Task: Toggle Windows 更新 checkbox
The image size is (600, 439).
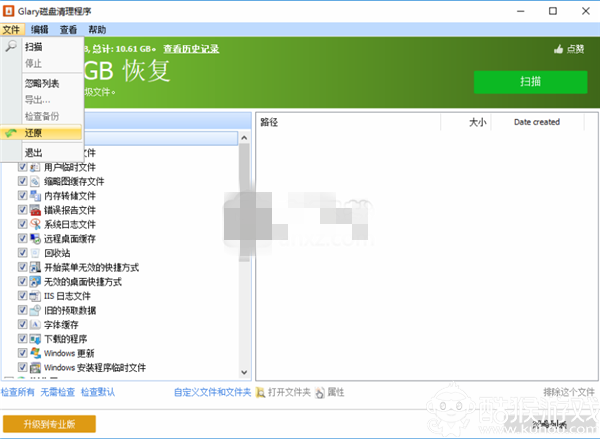Action: [22, 353]
